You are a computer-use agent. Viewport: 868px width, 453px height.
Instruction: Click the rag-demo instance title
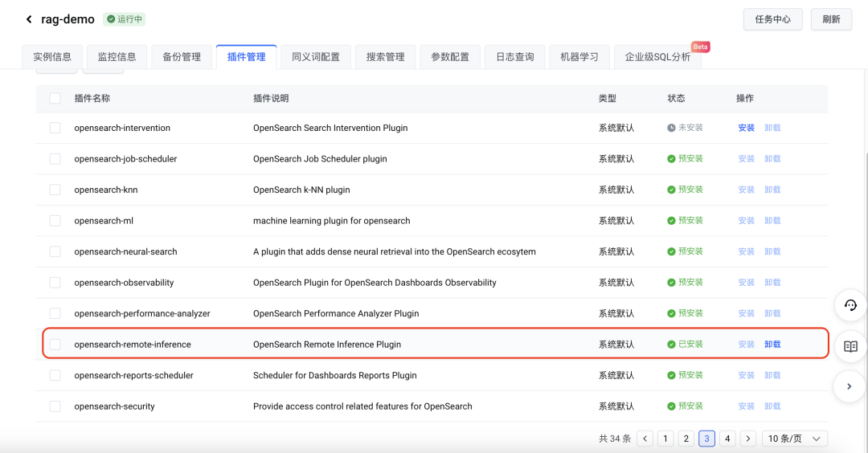[x=68, y=19]
